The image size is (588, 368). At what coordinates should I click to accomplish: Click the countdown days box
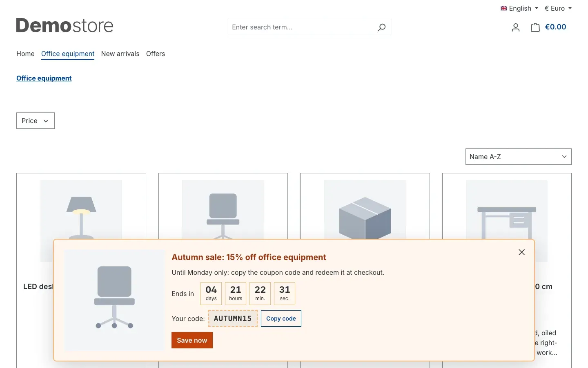[211, 294]
